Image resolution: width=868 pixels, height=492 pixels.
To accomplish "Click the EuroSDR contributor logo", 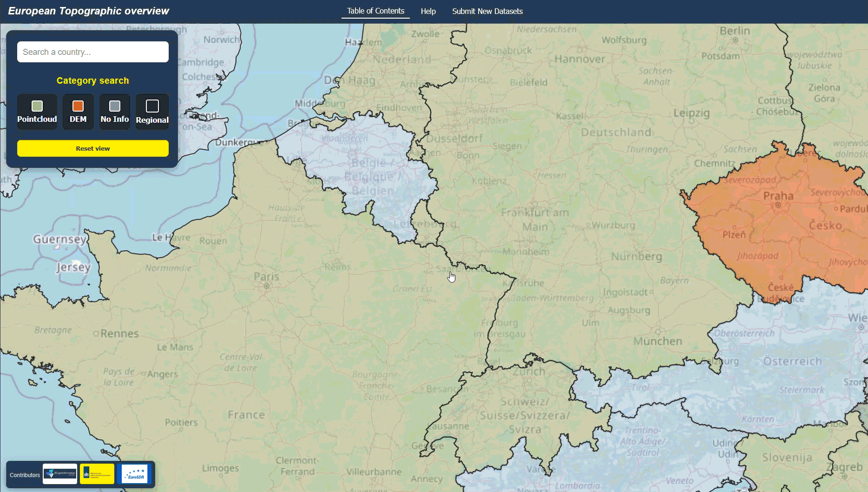I will pyautogui.click(x=134, y=473).
